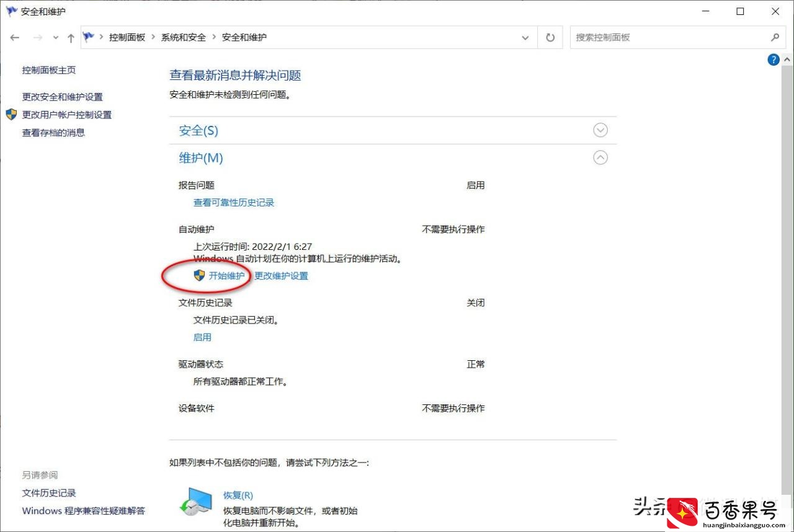Select 安全和维护 in the breadcrumb path
Screen dimensions: 794x532
pyautogui.click(x=244, y=37)
